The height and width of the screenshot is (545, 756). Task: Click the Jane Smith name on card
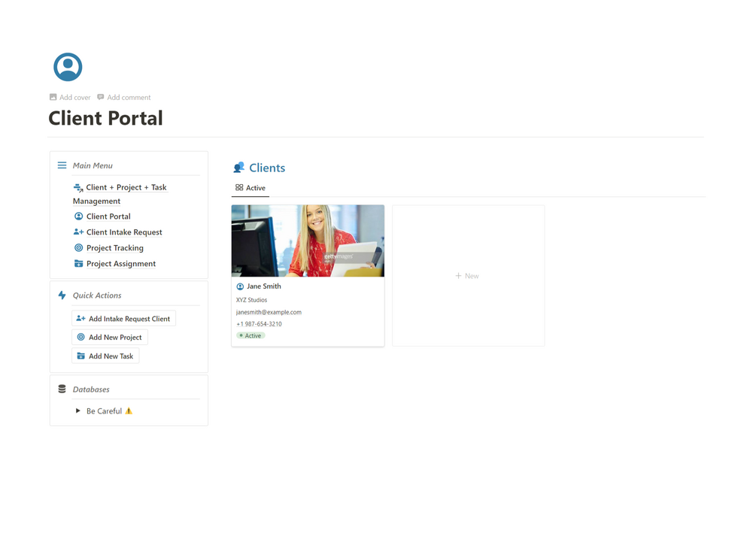(264, 286)
